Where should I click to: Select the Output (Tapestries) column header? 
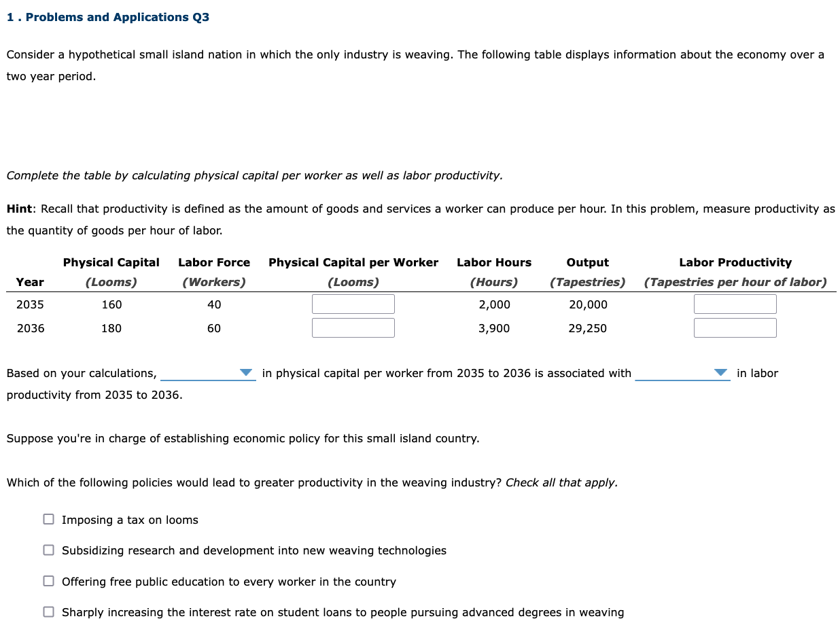tap(587, 272)
